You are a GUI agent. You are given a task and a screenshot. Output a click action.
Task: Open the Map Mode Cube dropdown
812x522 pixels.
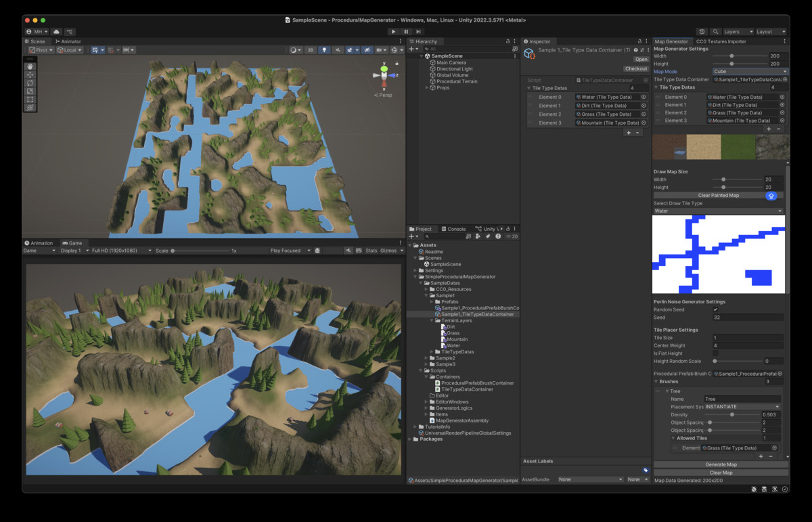(750, 72)
